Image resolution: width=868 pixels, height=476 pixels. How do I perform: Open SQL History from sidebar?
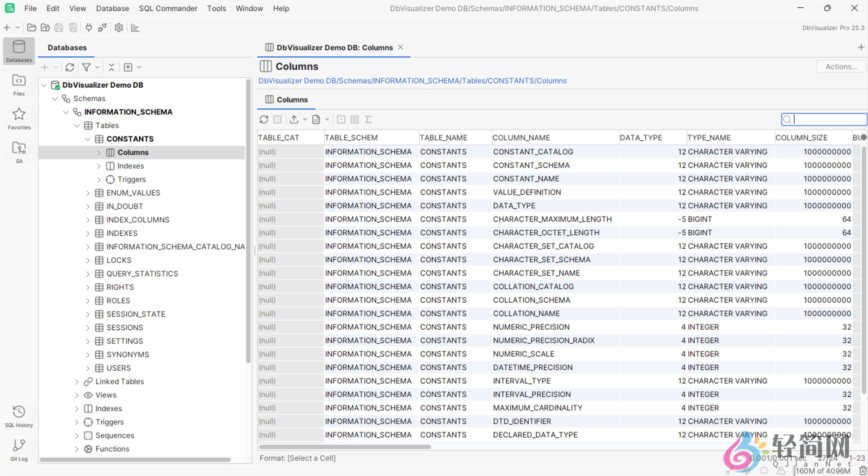[x=19, y=415]
